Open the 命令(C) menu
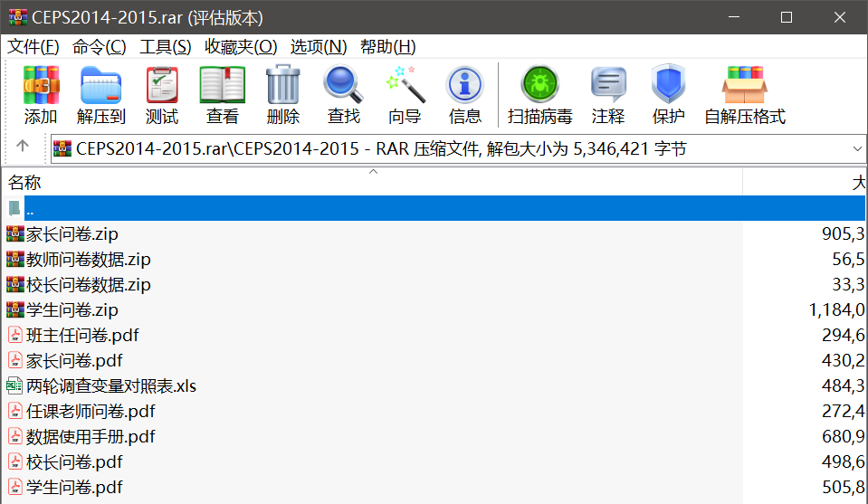Image resolution: width=868 pixels, height=504 pixels. pos(99,47)
